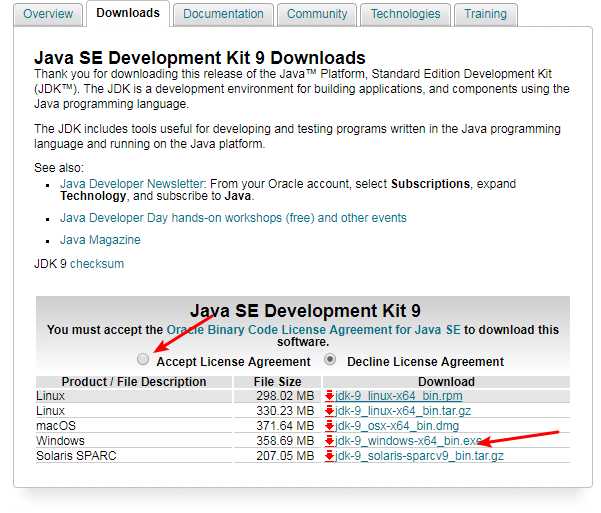
Task: Click download arrow icon for jdk-9_linux-x64_bin.tar.gz
Action: pyautogui.click(x=329, y=411)
